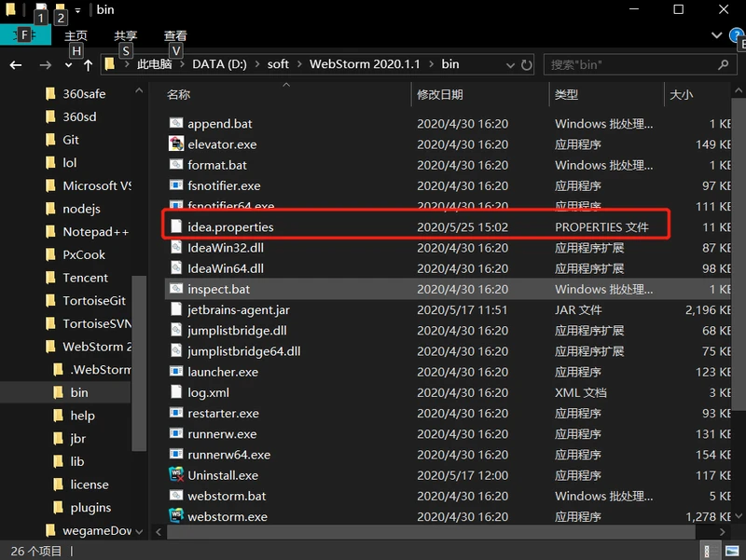Select the lib folder in tree

point(77,461)
